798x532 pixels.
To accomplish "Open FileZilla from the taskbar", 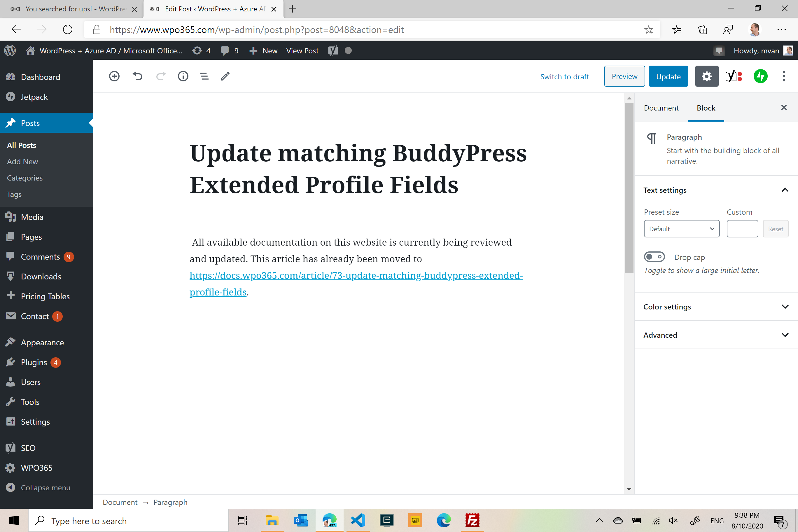I will click(x=472, y=520).
